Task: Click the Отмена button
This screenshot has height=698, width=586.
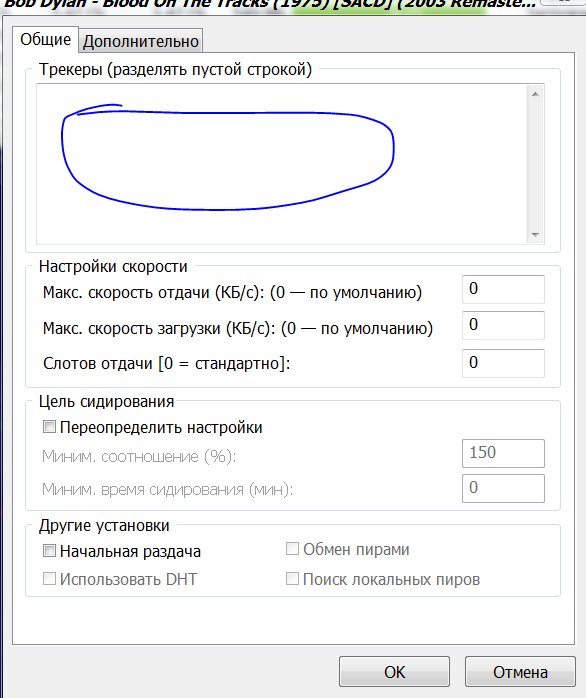Action: (520, 672)
